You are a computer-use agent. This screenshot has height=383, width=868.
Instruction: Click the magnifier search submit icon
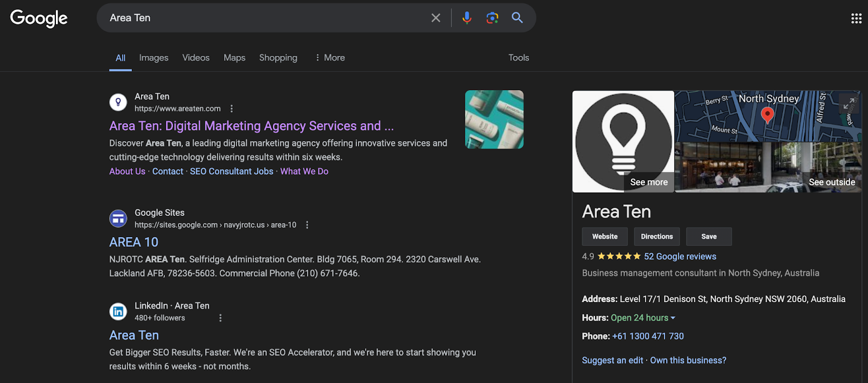[x=518, y=18]
